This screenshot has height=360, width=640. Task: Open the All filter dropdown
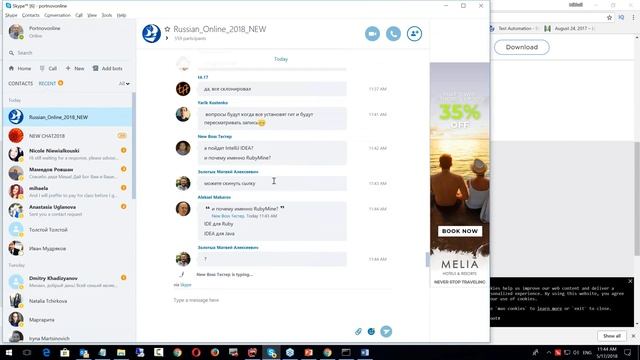124,84
